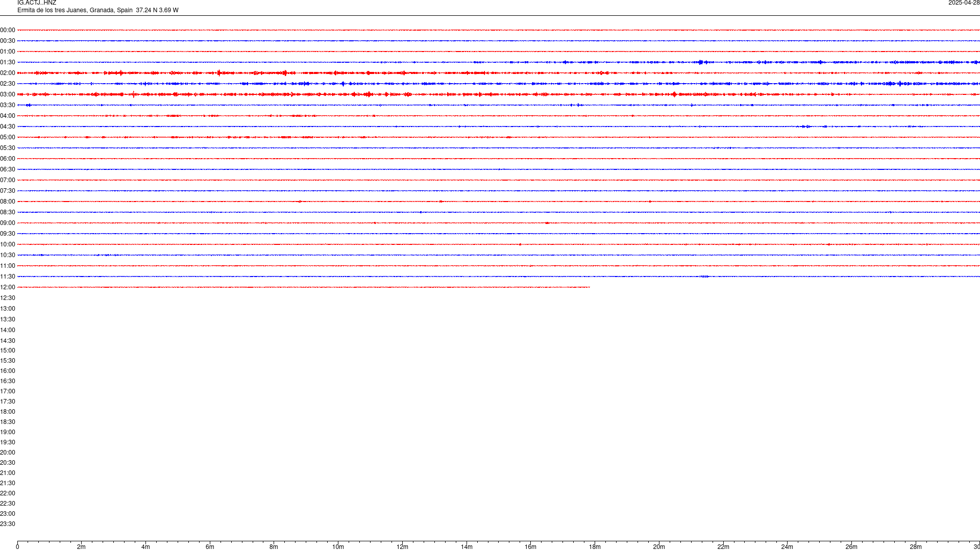Screen dimensions: 980x551
Task: Select the 18:30 time row label
Action: point(8,422)
